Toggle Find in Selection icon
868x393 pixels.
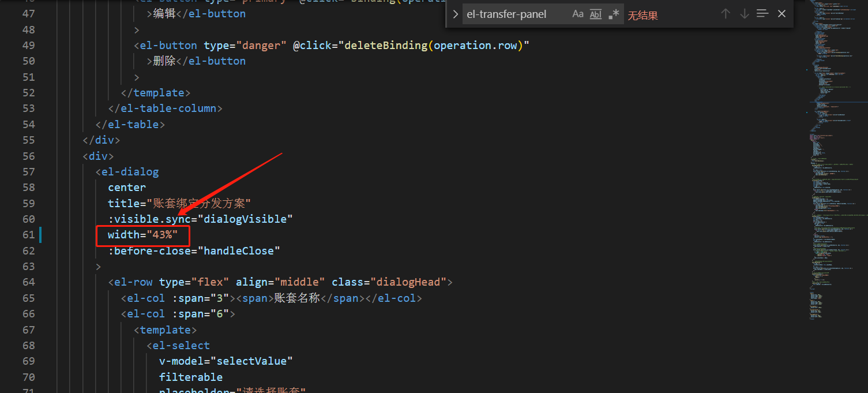762,14
